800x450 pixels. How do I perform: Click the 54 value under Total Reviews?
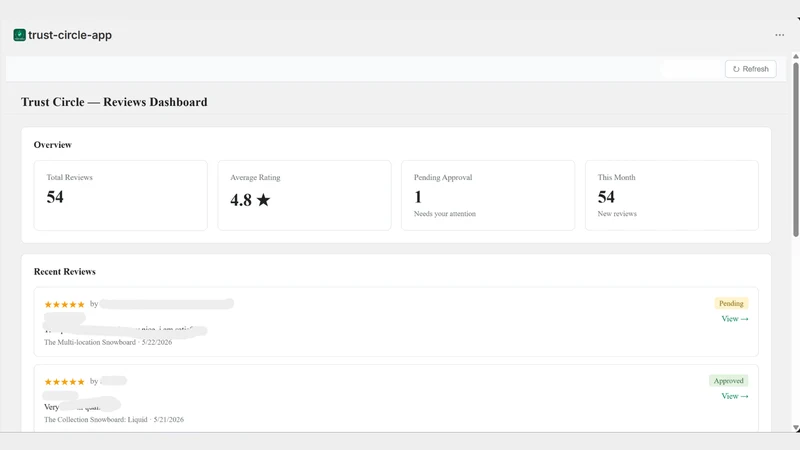55,197
